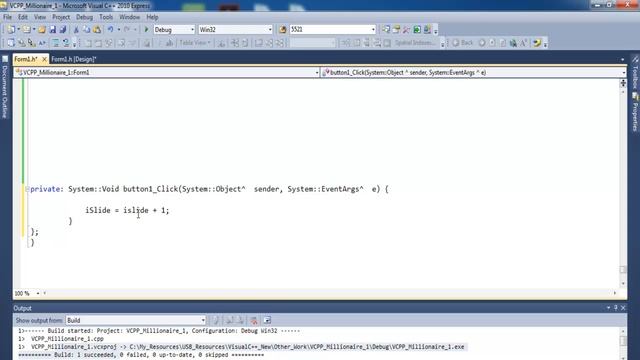
Task: Click the iSlide = islide + 1; code line
Action: pos(127,210)
